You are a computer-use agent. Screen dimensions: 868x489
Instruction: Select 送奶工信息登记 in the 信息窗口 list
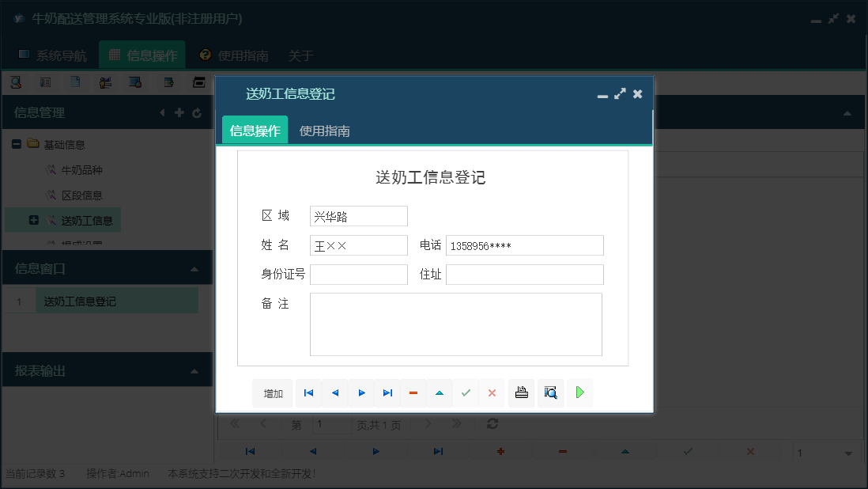coord(79,301)
